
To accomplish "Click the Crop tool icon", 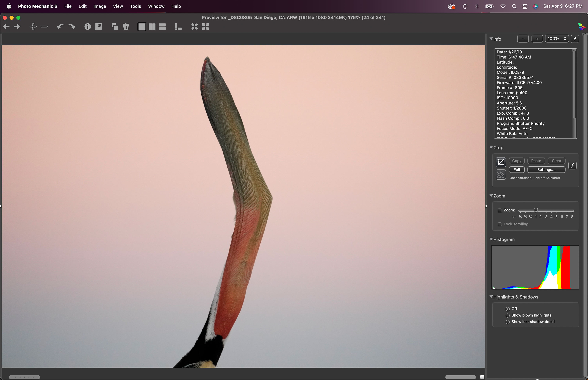I will 501,162.
